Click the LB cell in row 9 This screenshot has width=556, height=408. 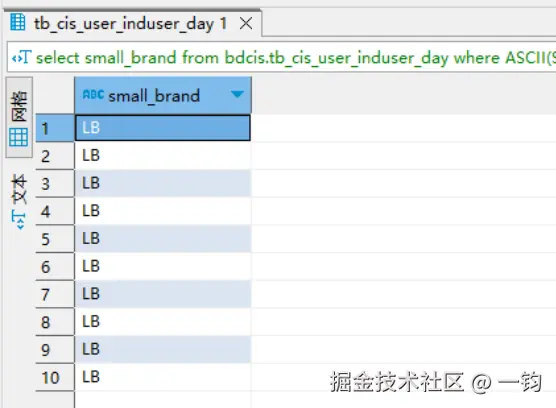163,349
